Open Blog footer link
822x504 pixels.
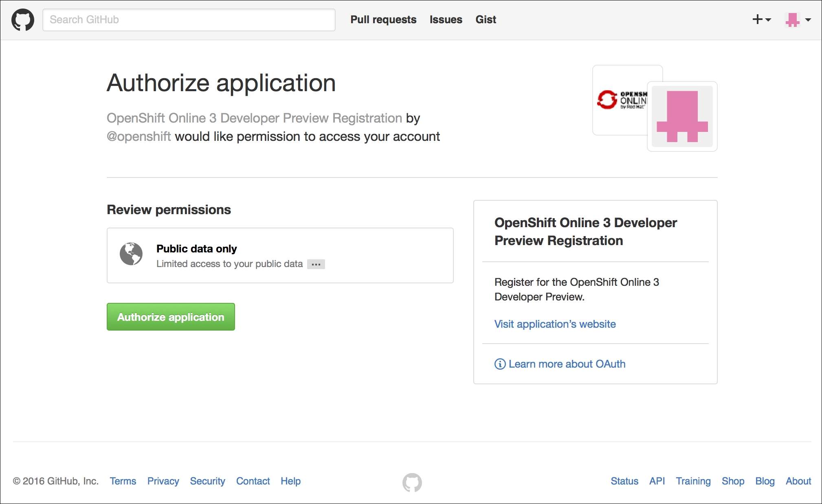click(x=765, y=481)
